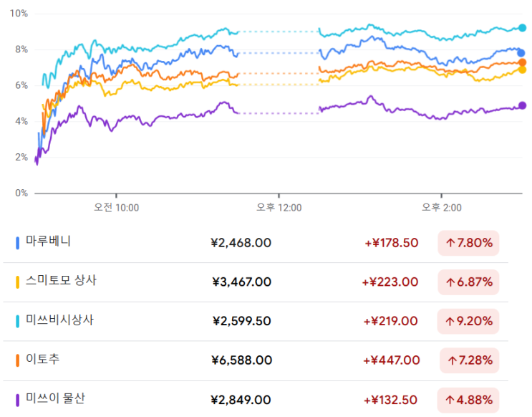
Task: Click the blue 마루베니 color marker
Action: point(18,243)
